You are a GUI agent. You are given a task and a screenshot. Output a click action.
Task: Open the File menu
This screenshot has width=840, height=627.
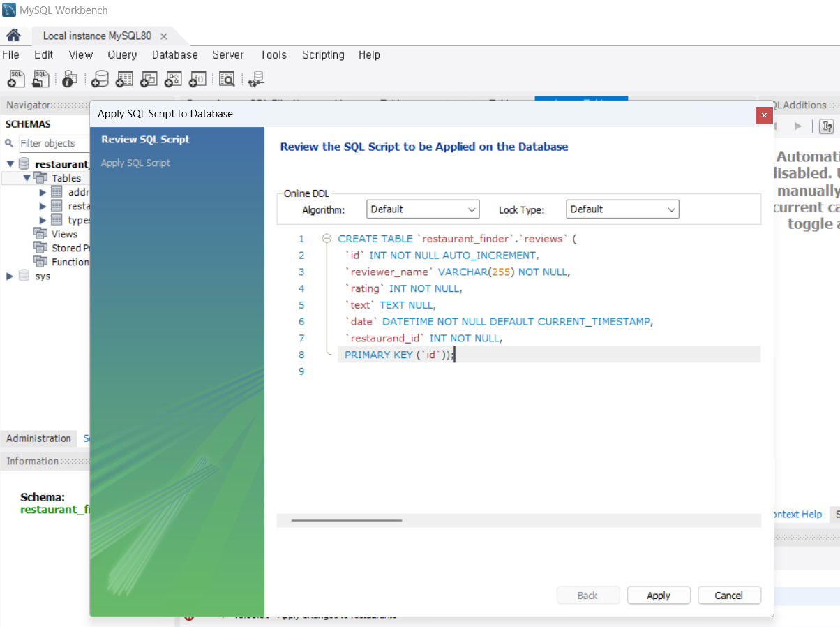pyautogui.click(x=10, y=54)
